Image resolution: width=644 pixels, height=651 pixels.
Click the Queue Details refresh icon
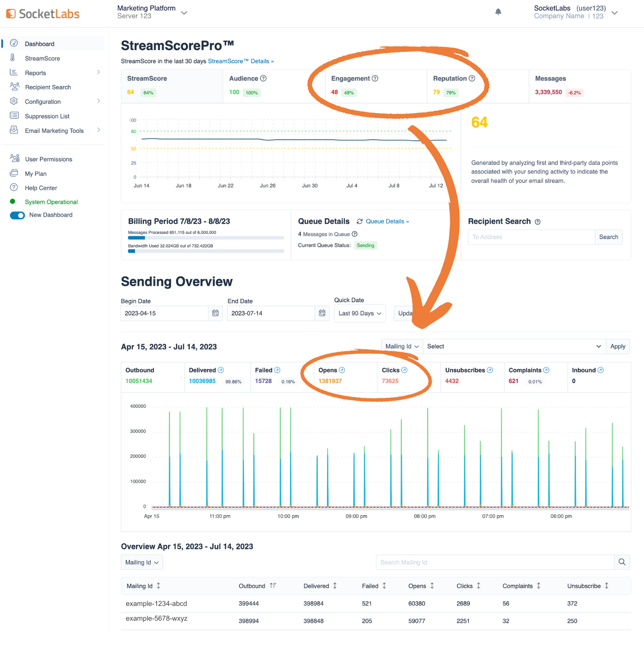[x=360, y=221]
